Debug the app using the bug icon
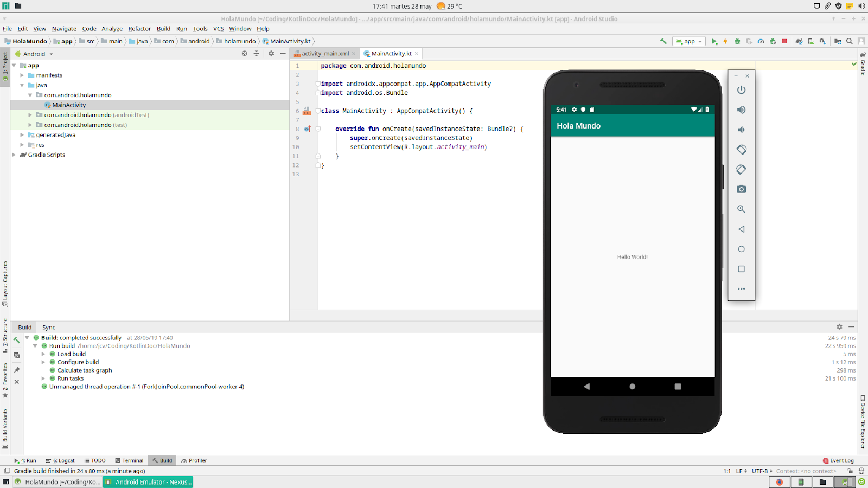The width and height of the screenshot is (868, 488). pyautogui.click(x=737, y=41)
